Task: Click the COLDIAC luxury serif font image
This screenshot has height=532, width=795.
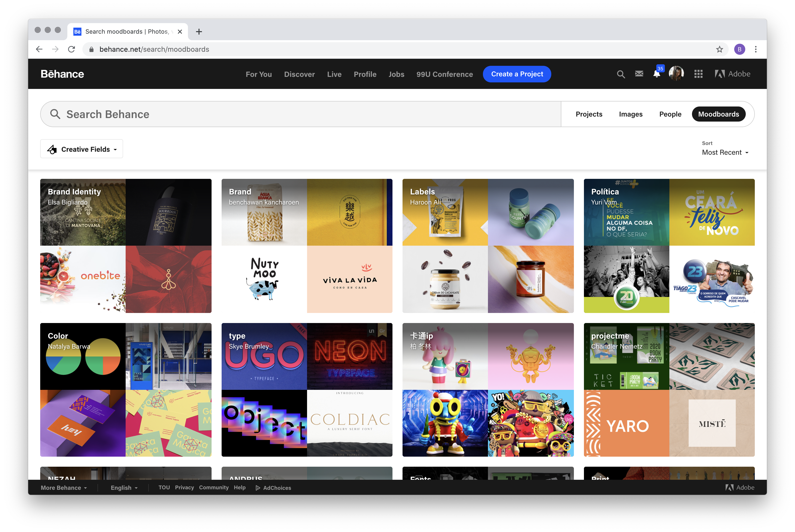Action: pyautogui.click(x=350, y=423)
